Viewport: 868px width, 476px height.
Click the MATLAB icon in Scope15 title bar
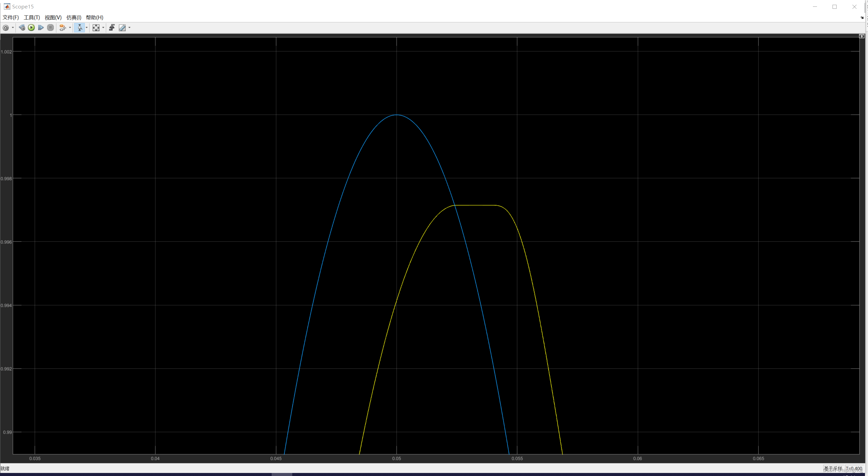pyautogui.click(x=7, y=6)
